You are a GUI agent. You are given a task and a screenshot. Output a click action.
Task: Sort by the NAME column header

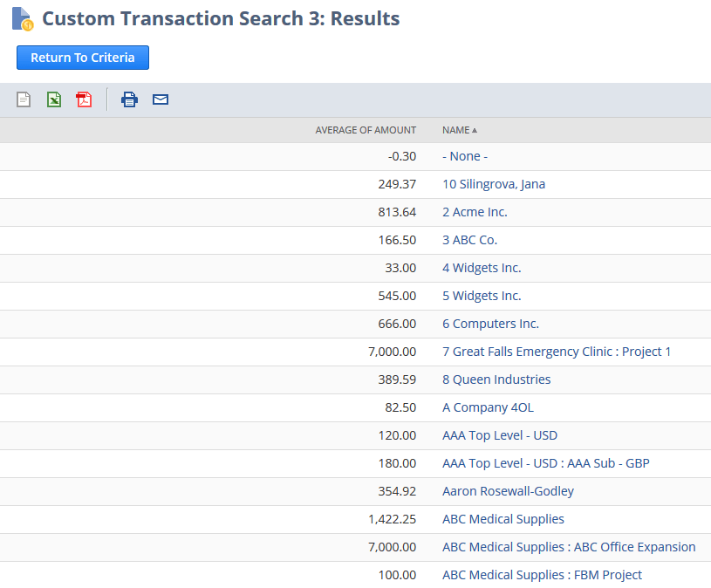pos(460,130)
